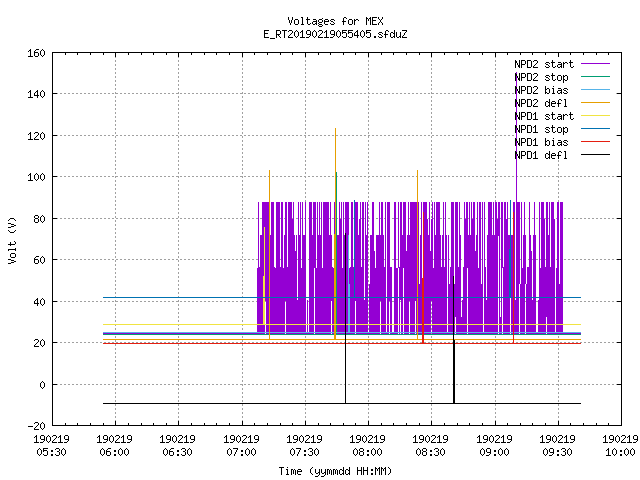Click the 07:00 x-axis time label
This screenshot has height=480, width=640.
pyautogui.click(x=241, y=452)
